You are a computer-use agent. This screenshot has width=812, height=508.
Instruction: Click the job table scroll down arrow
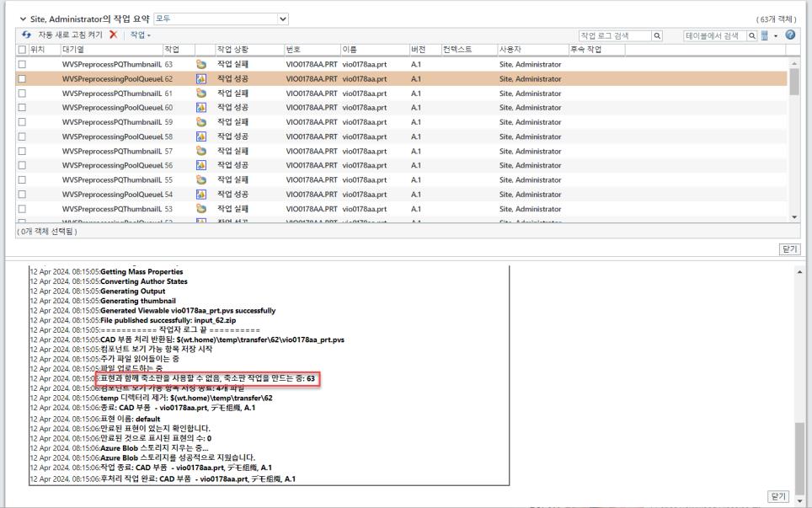(794, 217)
